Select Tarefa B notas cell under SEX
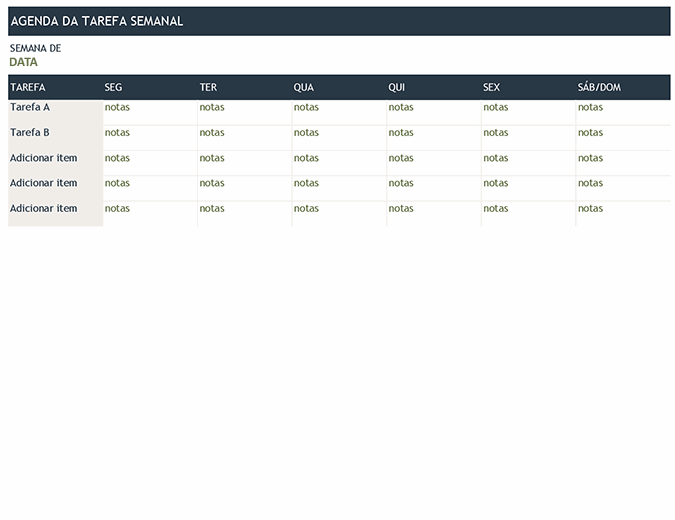Screen dimensions: 675x520 click(496, 132)
